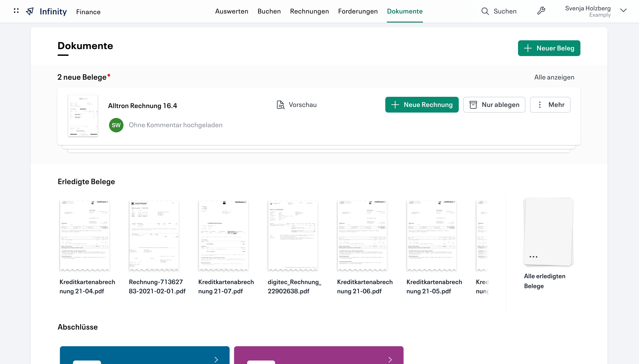Click the SW user avatar
Viewport: 639px width, 364px height.
coord(116,125)
